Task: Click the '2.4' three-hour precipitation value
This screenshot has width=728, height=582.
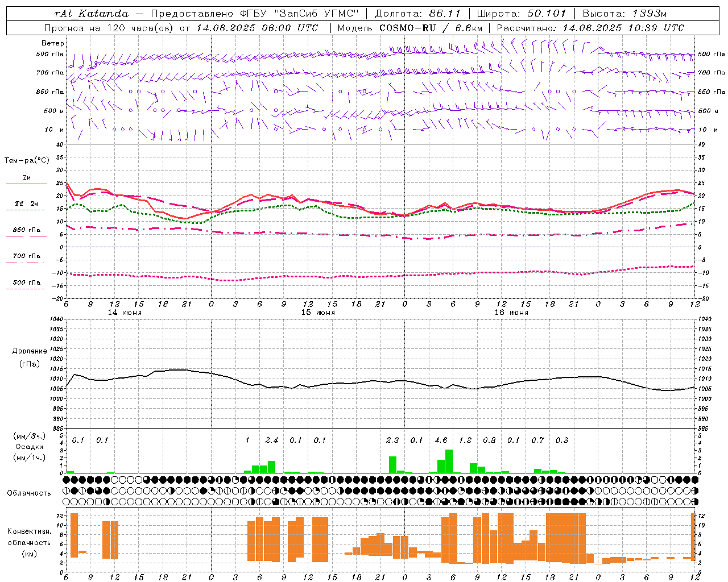Action: [x=272, y=440]
